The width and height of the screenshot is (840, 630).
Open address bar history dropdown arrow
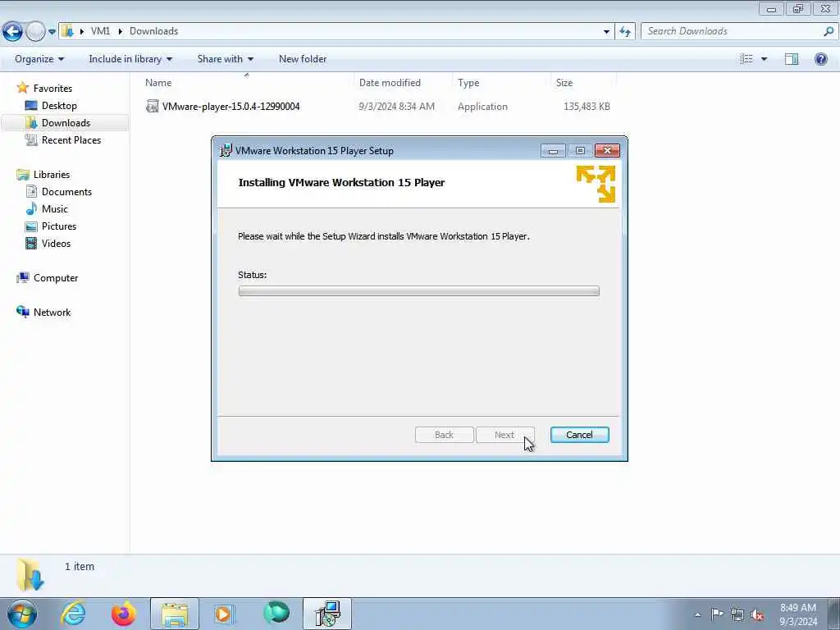click(x=606, y=32)
